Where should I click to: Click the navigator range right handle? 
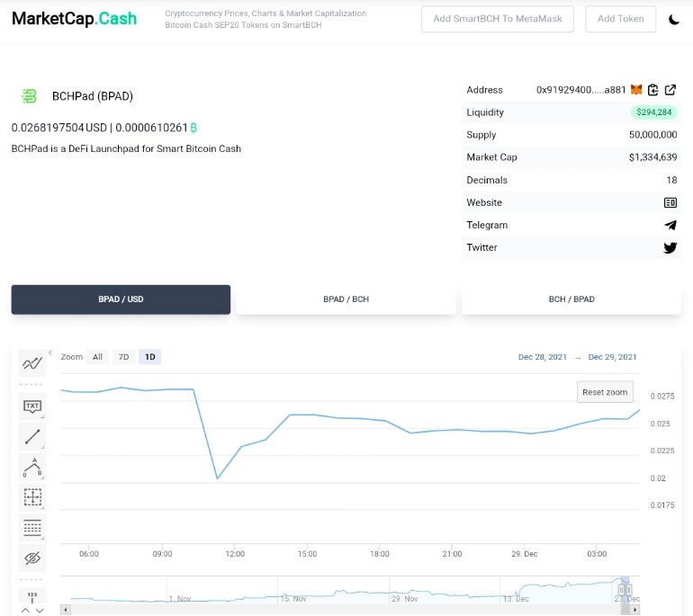coord(628,590)
